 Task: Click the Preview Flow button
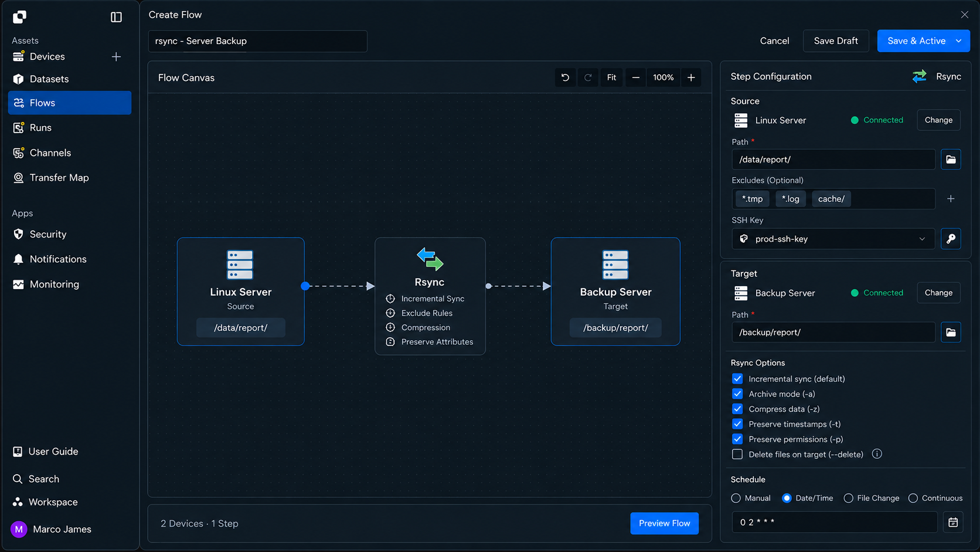click(x=664, y=523)
